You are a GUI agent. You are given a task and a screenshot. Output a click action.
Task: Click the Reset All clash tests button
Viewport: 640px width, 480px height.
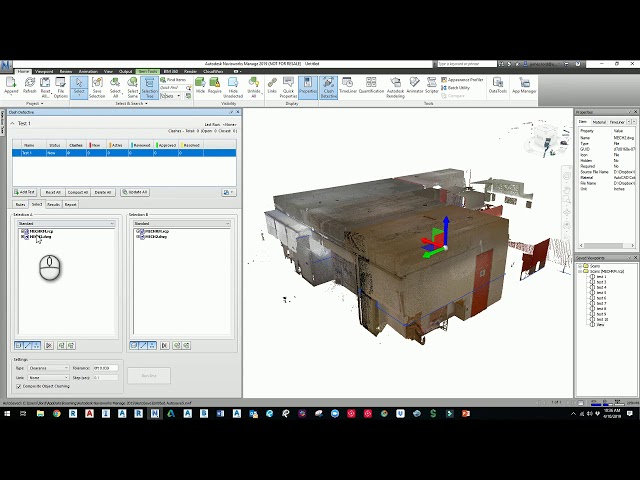[x=53, y=192]
